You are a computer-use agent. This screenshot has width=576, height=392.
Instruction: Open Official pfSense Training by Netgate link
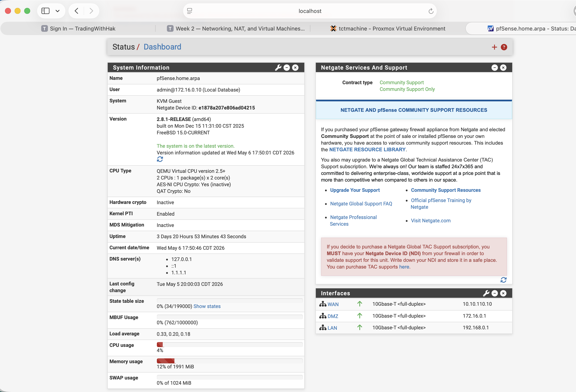441,204
